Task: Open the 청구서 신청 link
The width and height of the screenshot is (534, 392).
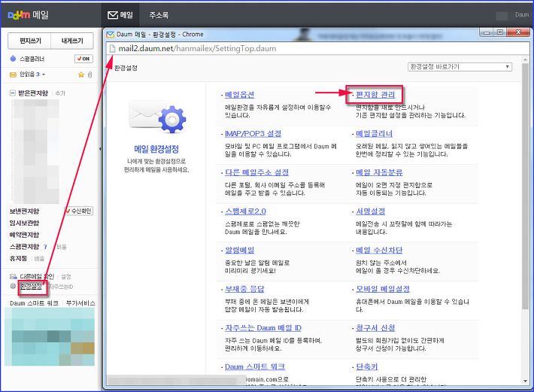Action: pos(375,327)
